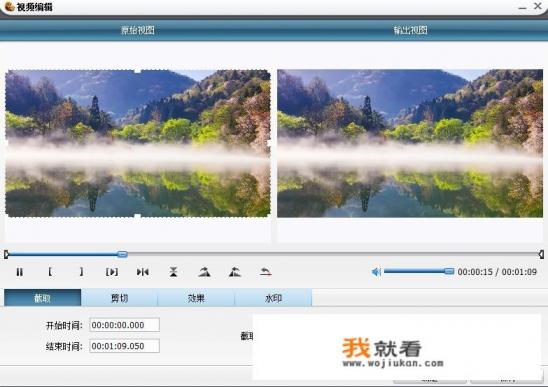Click the 结束时间 label
548x387 pixels.
pyautogui.click(x=64, y=346)
